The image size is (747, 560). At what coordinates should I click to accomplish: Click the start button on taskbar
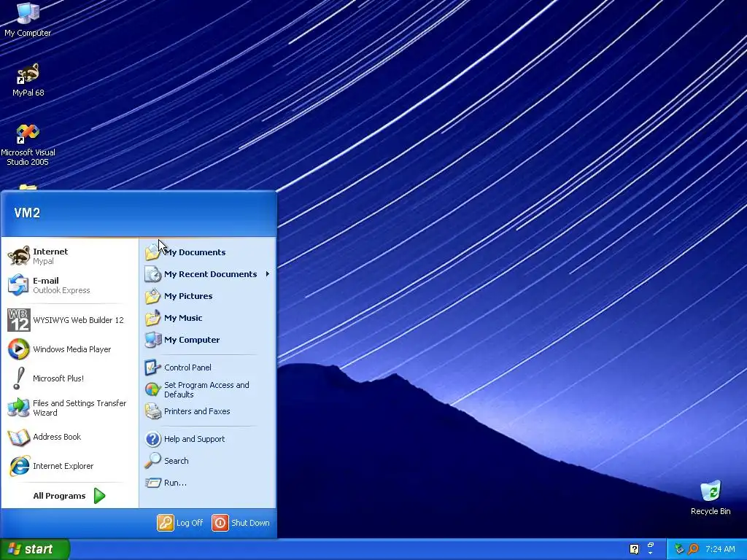pos(35,549)
